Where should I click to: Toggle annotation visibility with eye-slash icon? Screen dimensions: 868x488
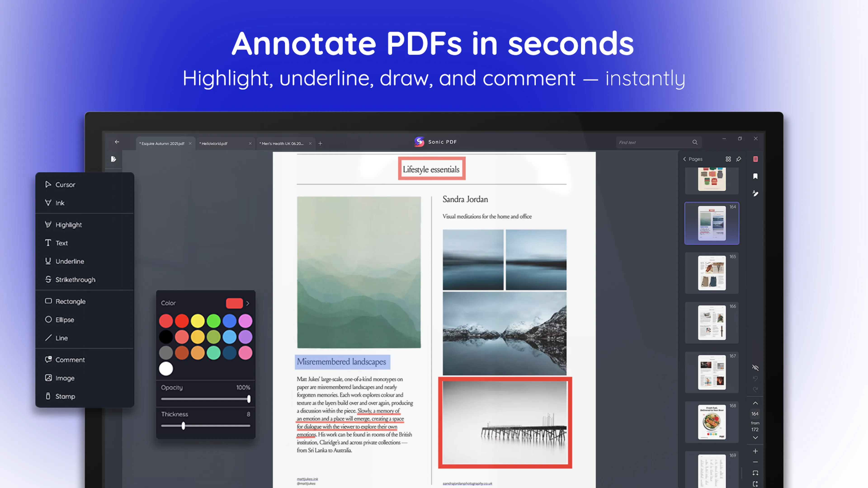click(x=755, y=368)
